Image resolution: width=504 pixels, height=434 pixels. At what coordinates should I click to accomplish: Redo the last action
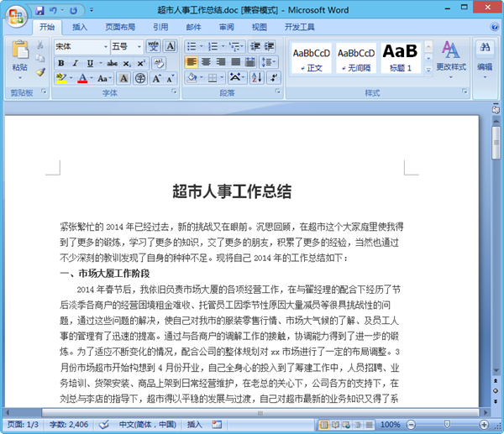[74, 11]
